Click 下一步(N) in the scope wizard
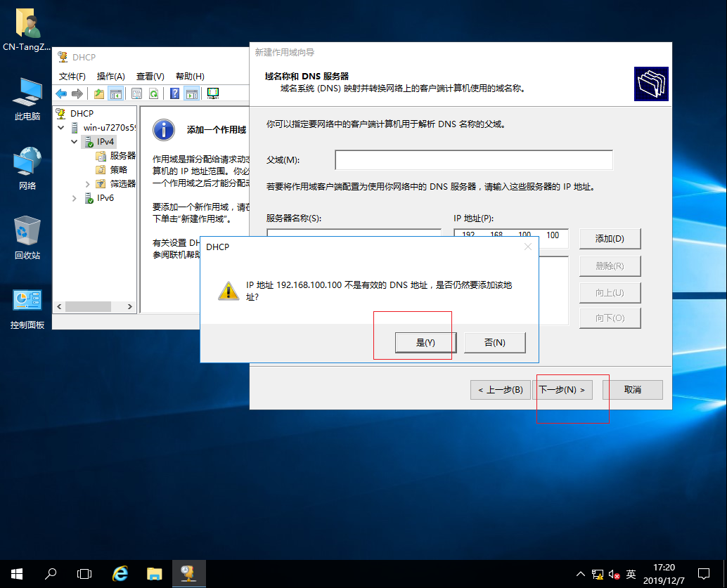This screenshot has height=588, width=727. pos(563,390)
